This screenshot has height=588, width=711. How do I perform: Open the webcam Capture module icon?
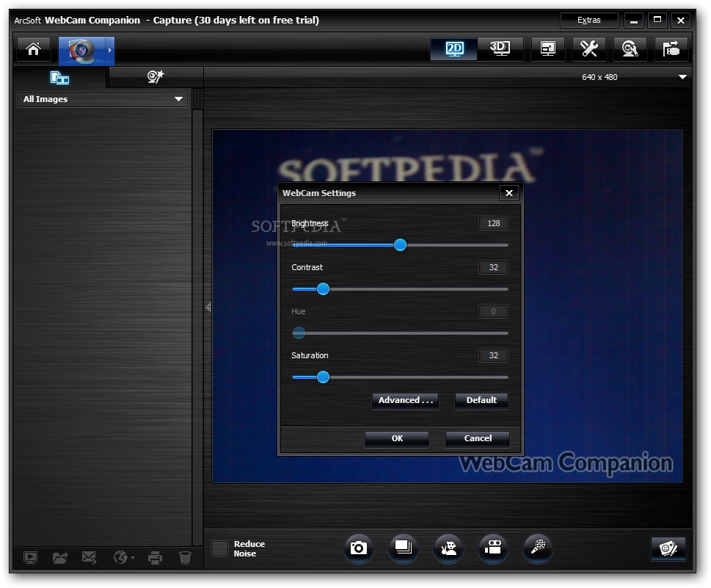tap(81, 51)
